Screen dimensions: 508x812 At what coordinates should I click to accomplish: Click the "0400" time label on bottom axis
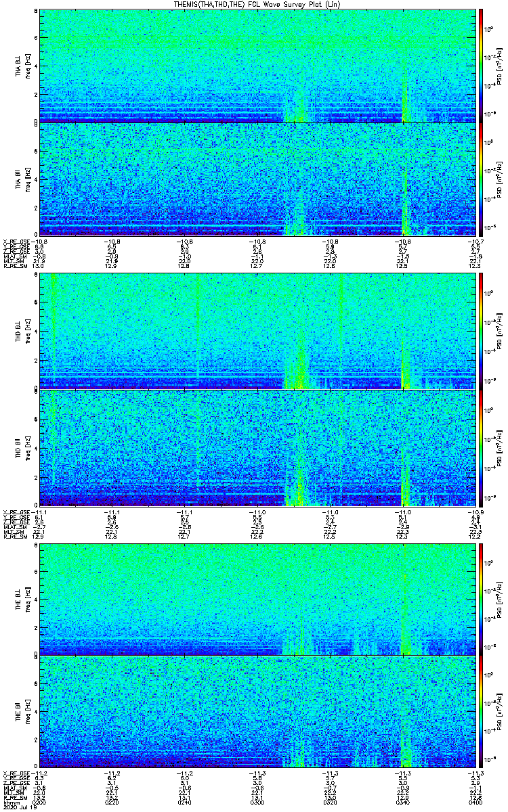475,802
